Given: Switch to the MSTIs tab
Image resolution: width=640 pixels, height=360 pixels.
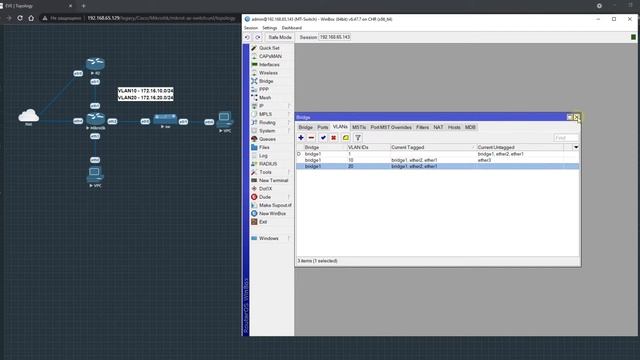Looking at the screenshot, I should [x=359, y=127].
